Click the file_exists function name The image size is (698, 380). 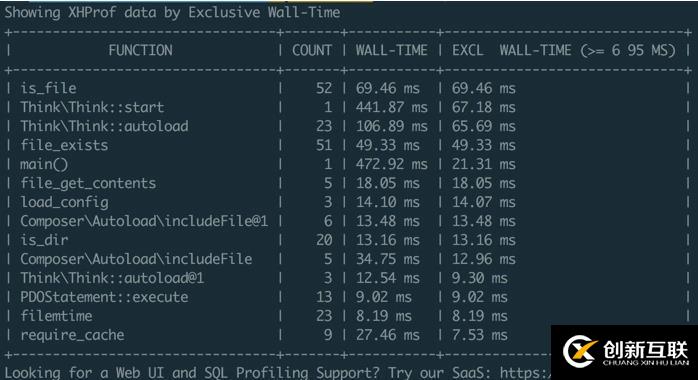click(x=64, y=145)
